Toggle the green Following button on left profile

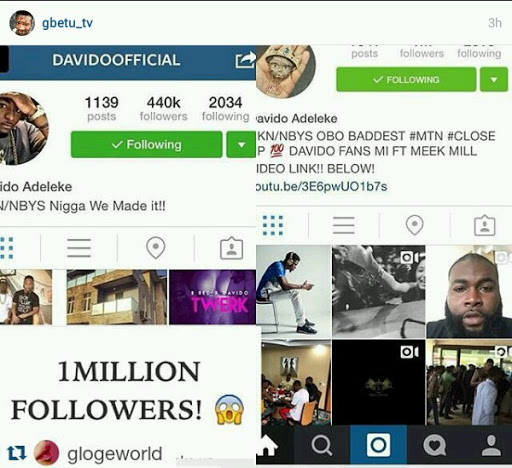147,144
